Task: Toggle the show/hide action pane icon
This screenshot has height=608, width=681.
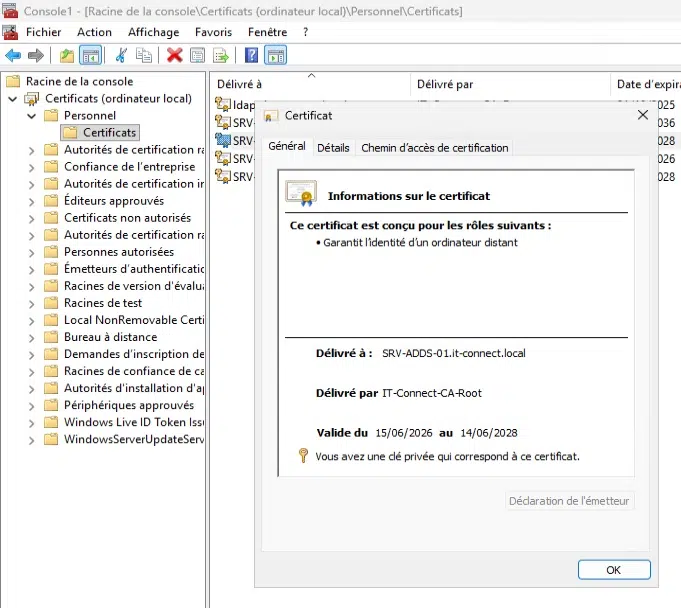Action: click(x=276, y=56)
